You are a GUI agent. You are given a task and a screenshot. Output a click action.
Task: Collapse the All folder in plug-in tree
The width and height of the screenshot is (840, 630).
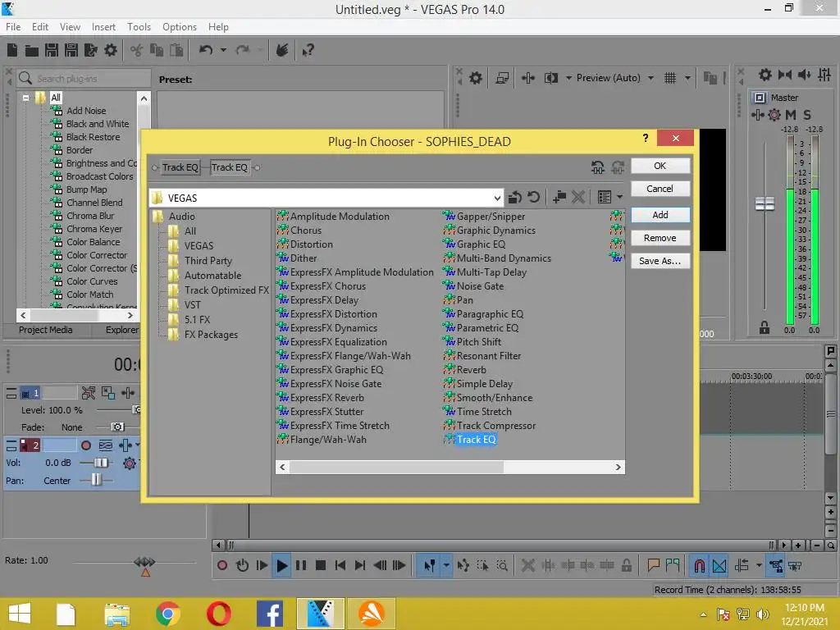(25, 98)
